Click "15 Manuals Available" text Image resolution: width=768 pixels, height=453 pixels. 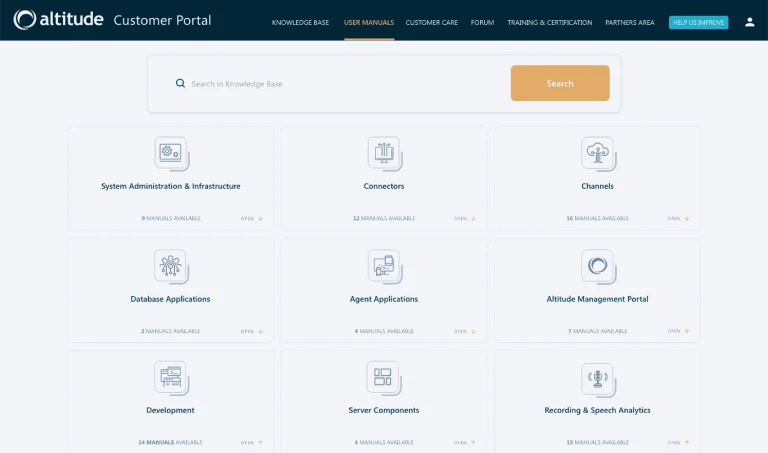click(x=598, y=443)
